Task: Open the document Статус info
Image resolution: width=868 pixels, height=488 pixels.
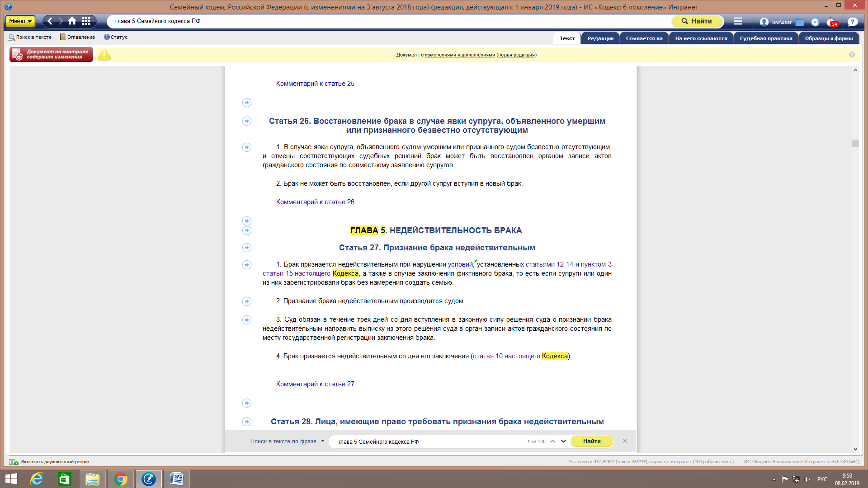Action: (116, 37)
